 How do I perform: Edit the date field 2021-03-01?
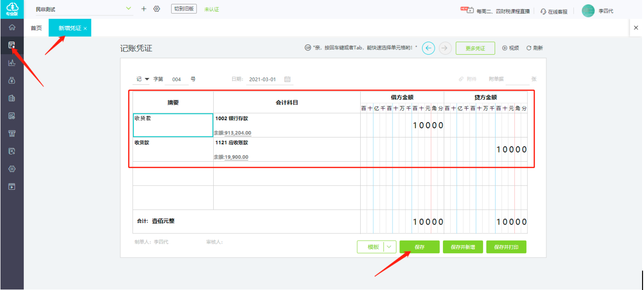point(263,79)
